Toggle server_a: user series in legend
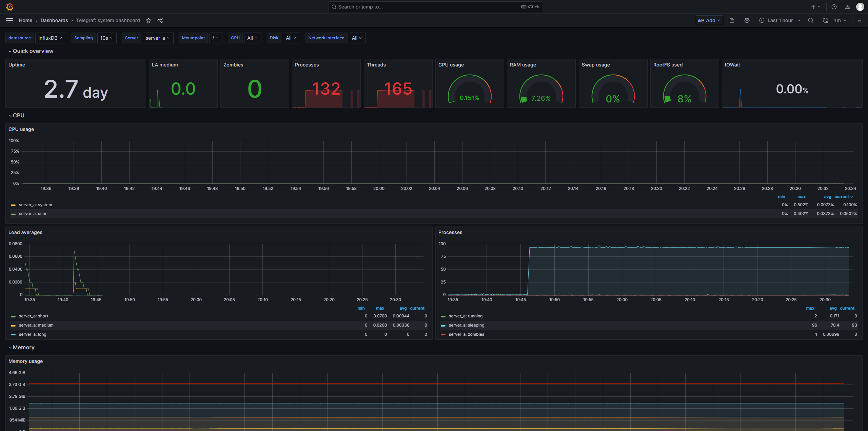 [x=33, y=214]
